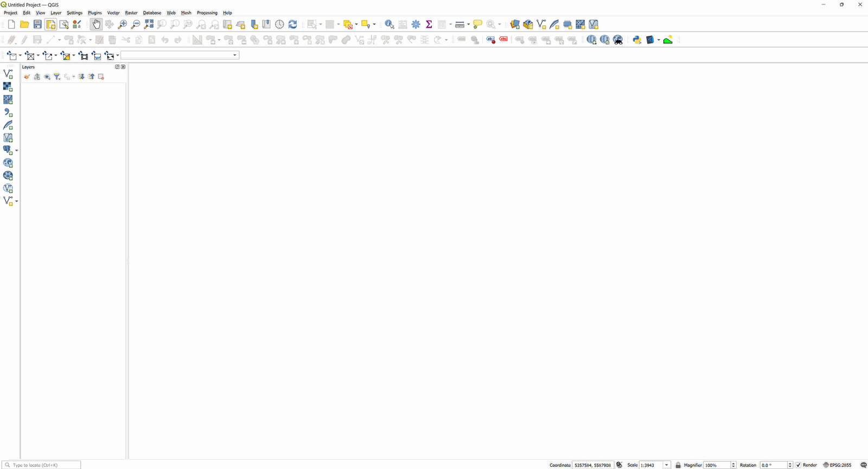
Task: Open the Vector menu
Action: tap(113, 12)
